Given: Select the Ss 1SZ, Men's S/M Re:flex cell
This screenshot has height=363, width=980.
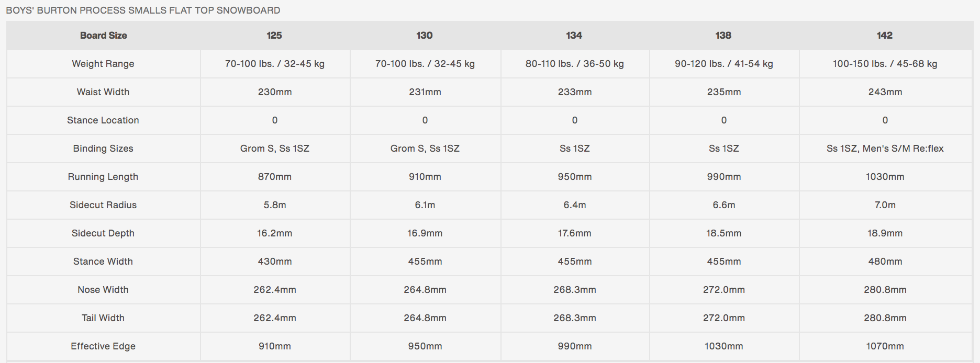Looking at the screenshot, I should 885,149.
